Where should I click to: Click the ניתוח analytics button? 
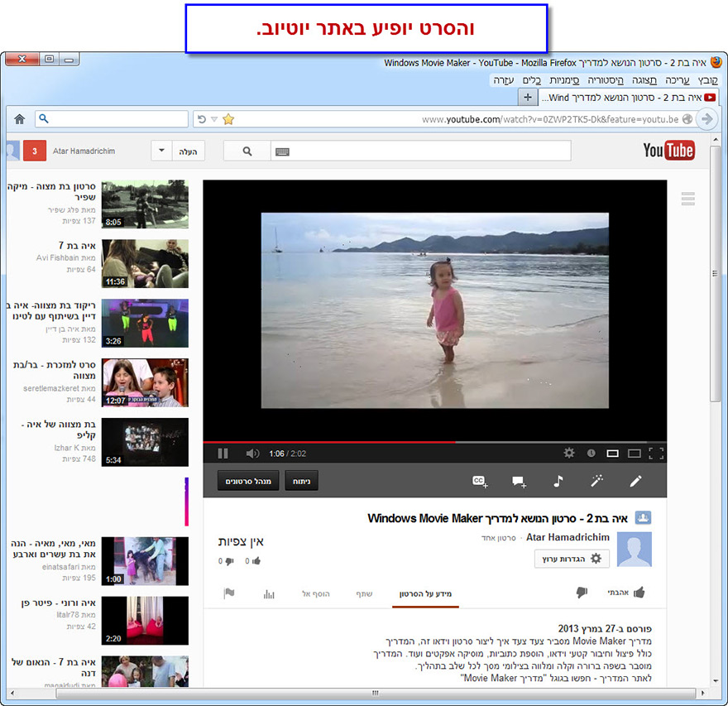[301, 481]
